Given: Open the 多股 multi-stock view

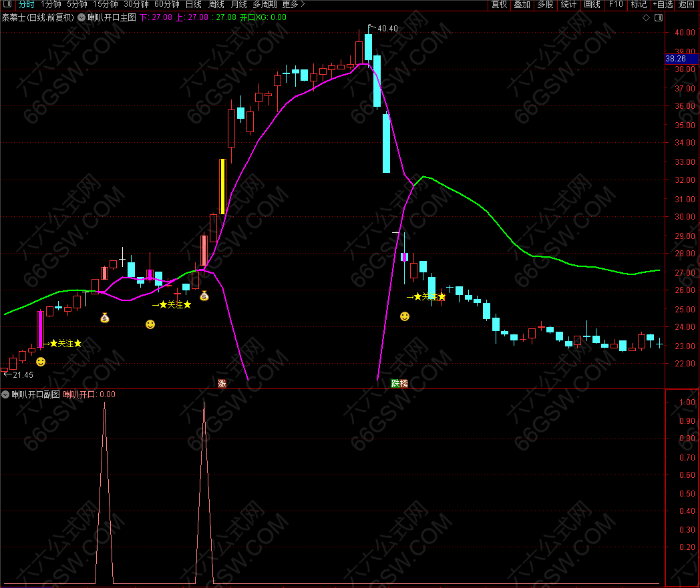Looking at the screenshot, I should (545, 5).
